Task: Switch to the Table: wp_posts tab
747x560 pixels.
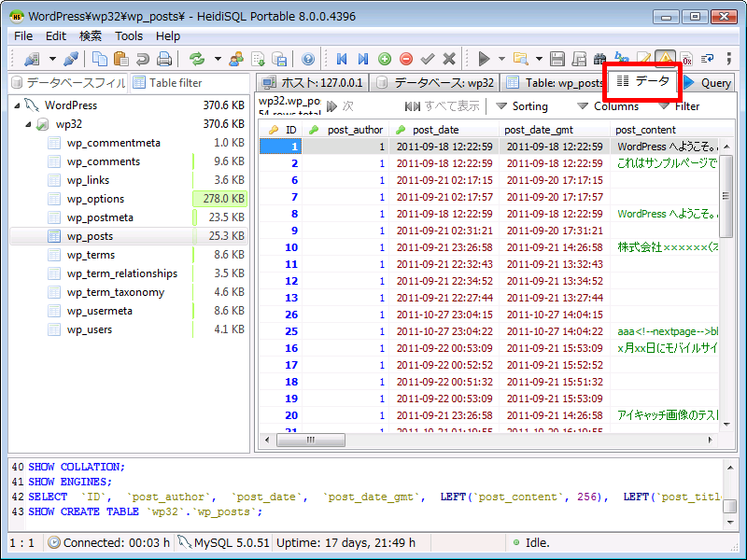Action: (x=554, y=83)
